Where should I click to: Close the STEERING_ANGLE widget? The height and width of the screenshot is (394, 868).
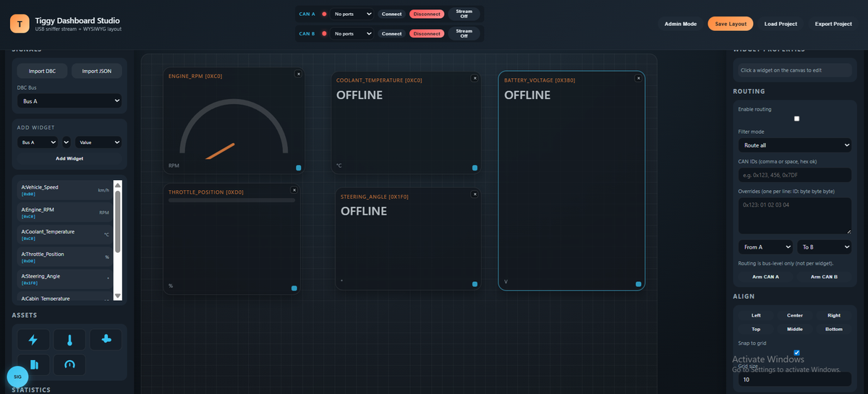[x=475, y=194]
